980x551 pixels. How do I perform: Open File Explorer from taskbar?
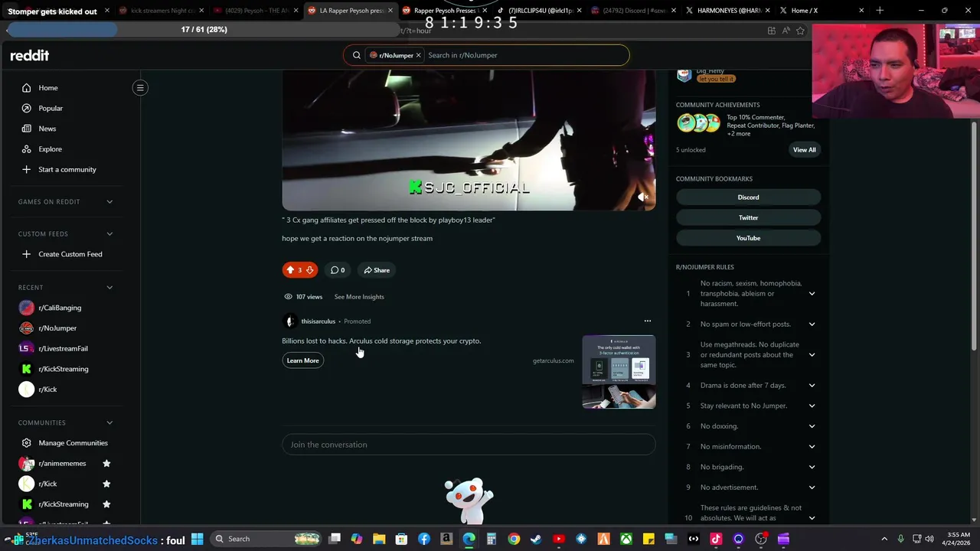[x=379, y=539]
